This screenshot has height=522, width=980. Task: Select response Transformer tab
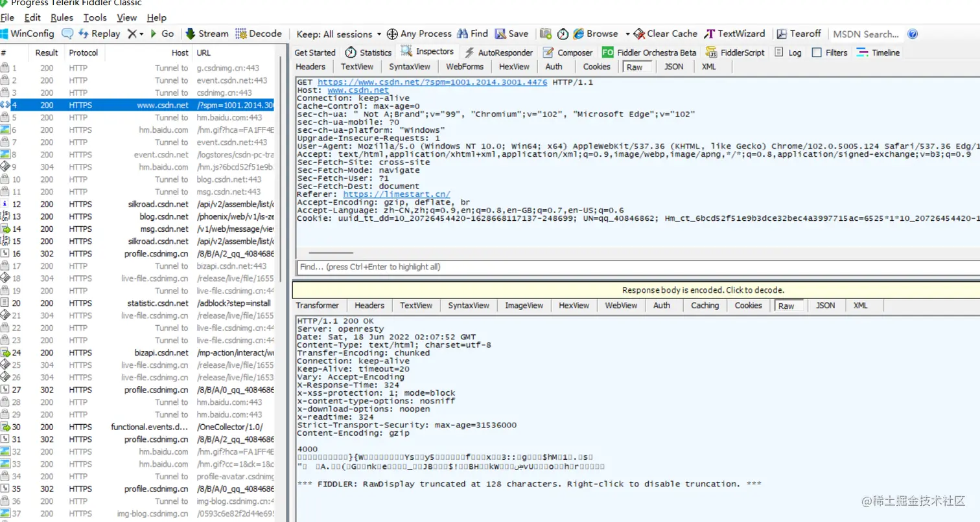[318, 305]
